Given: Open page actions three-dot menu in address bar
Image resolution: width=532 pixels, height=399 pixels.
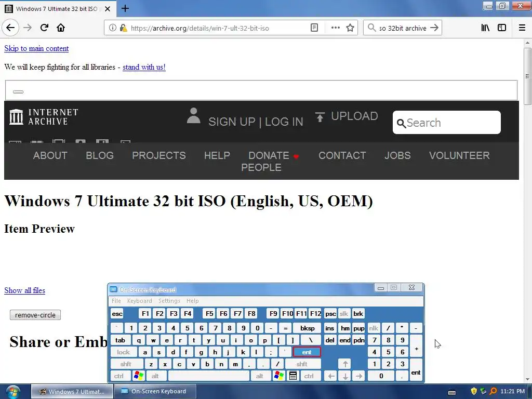Looking at the screenshot, I should [x=335, y=28].
